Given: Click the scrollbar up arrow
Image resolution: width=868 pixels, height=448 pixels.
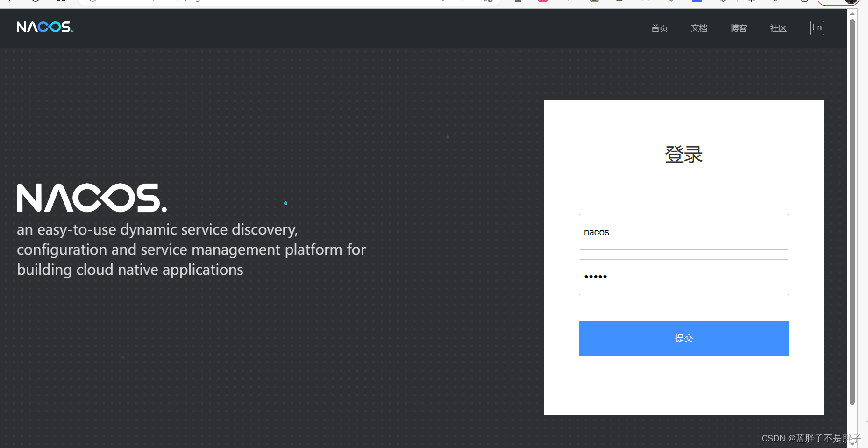Looking at the screenshot, I should click(852, 14).
